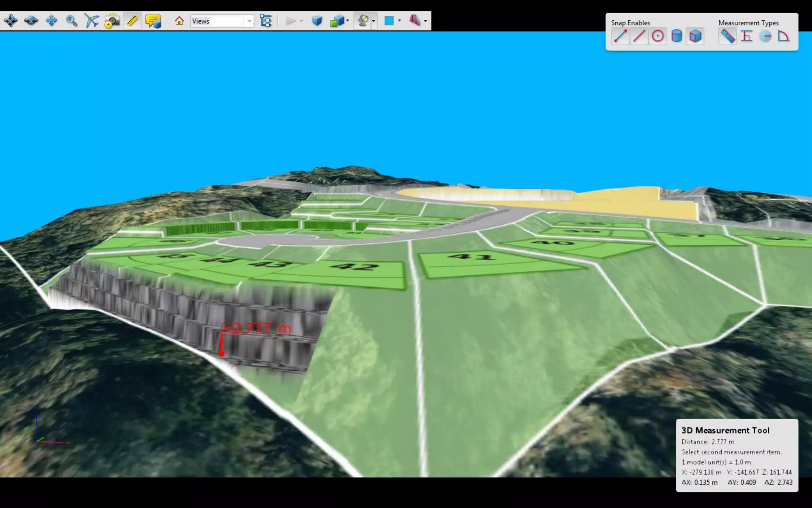This screenshot has width=812, height=508.
Task: Expand the model render mode dropdown arrow
Action: click(348, 21)
